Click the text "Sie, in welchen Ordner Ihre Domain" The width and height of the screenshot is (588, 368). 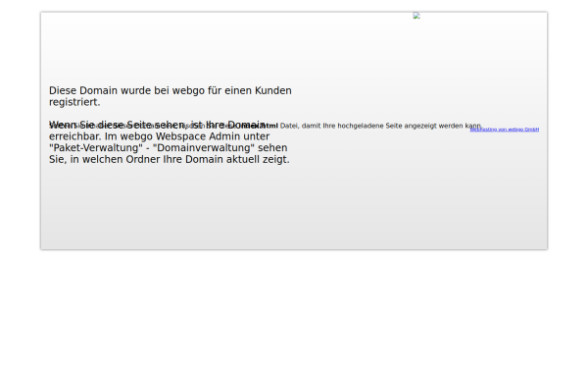(x=136, y=159)
